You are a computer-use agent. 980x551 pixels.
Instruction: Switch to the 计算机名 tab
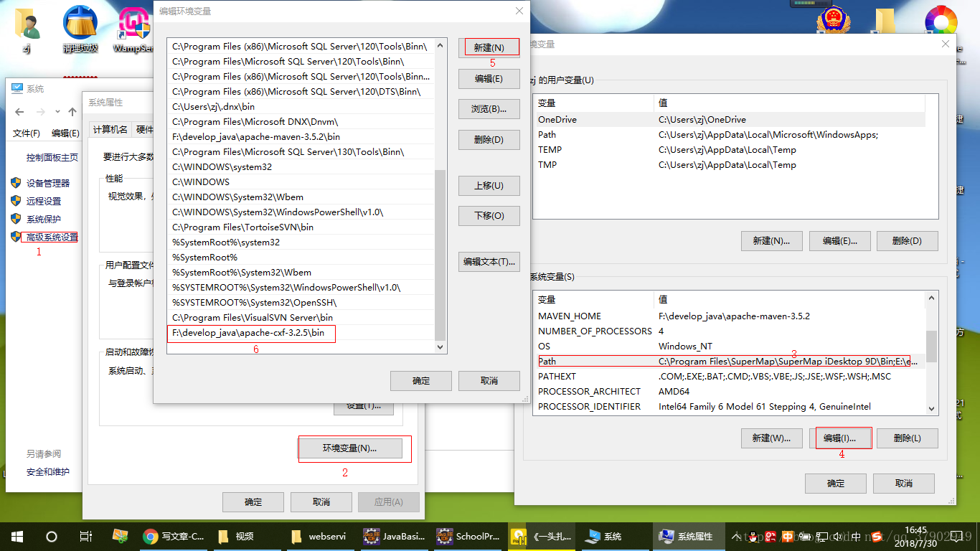click(110, 129)
